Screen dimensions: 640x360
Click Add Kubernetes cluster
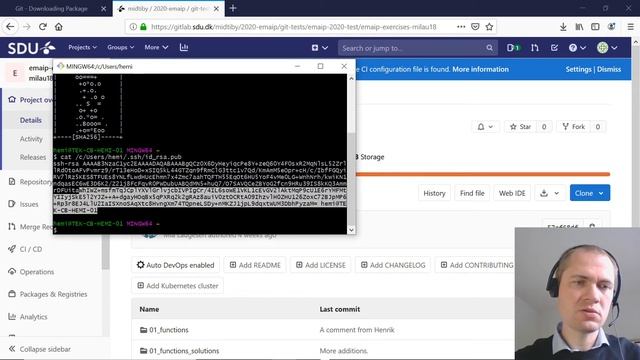point(178,286)
